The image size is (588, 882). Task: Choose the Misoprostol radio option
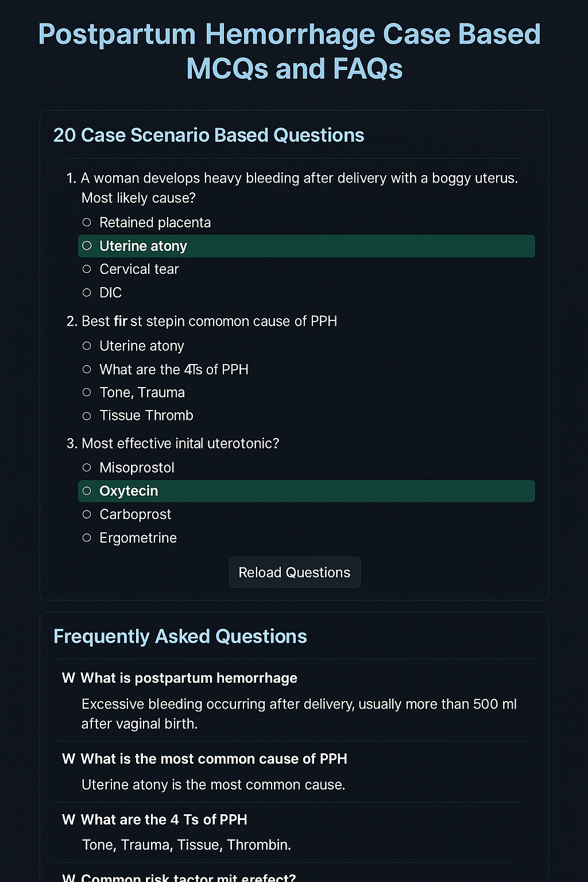[x=87, y=468]
